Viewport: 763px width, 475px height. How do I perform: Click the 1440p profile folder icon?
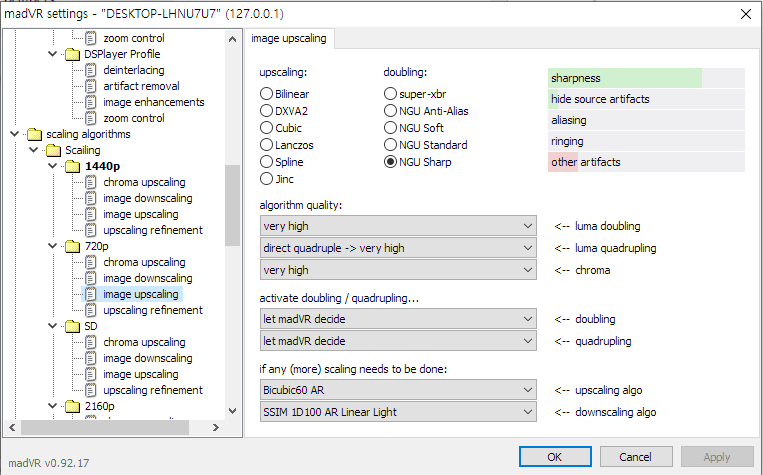point(73,166)
